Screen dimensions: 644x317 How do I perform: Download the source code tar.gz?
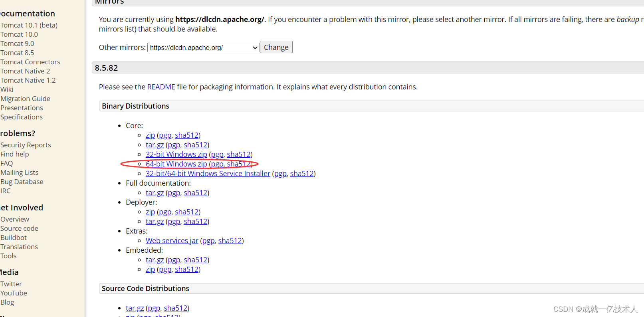(x=135, y=308)
